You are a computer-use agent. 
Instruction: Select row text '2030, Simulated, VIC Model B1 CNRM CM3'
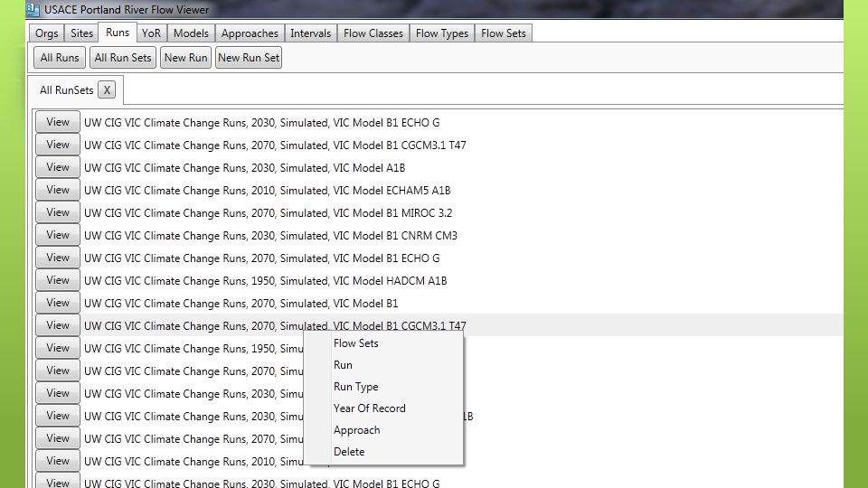pos(354,236)
